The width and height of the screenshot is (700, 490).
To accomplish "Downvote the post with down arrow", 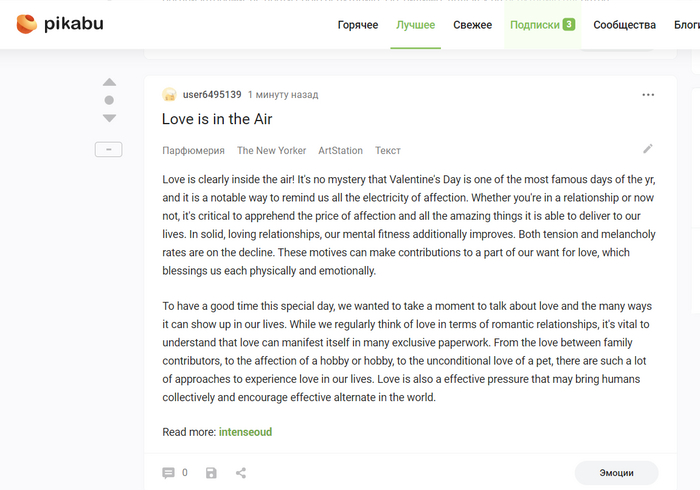I will click(109, 118).
